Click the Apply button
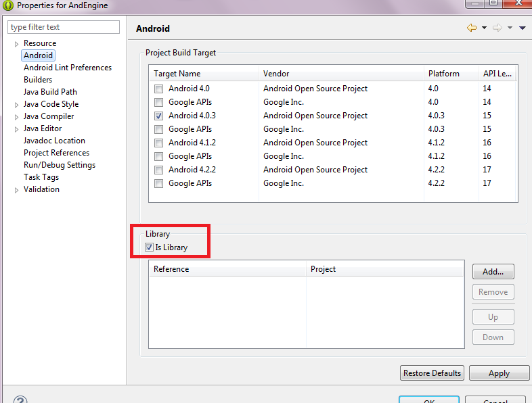 [499, 373]
